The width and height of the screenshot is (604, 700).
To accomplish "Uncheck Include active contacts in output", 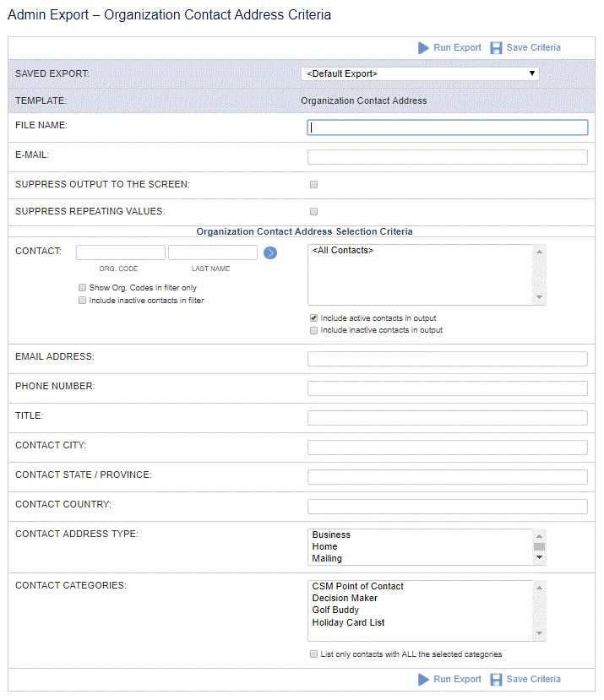I will (x=313, y=317).
